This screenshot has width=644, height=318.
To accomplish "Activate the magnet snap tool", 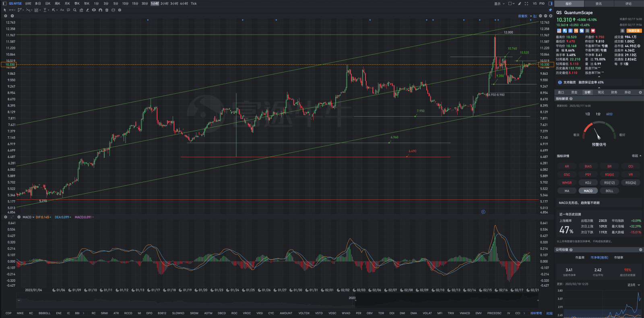I will [x=100, y=10].
